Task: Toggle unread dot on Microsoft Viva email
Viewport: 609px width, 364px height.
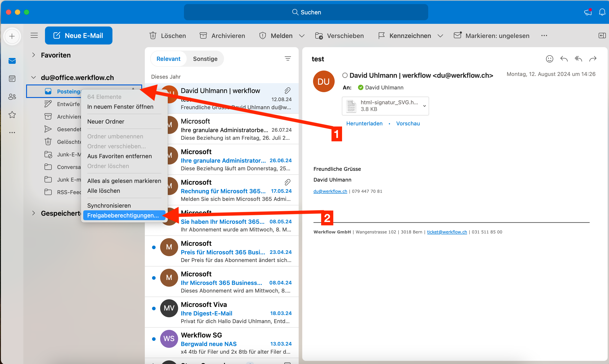Action: [x=154, y=308]
